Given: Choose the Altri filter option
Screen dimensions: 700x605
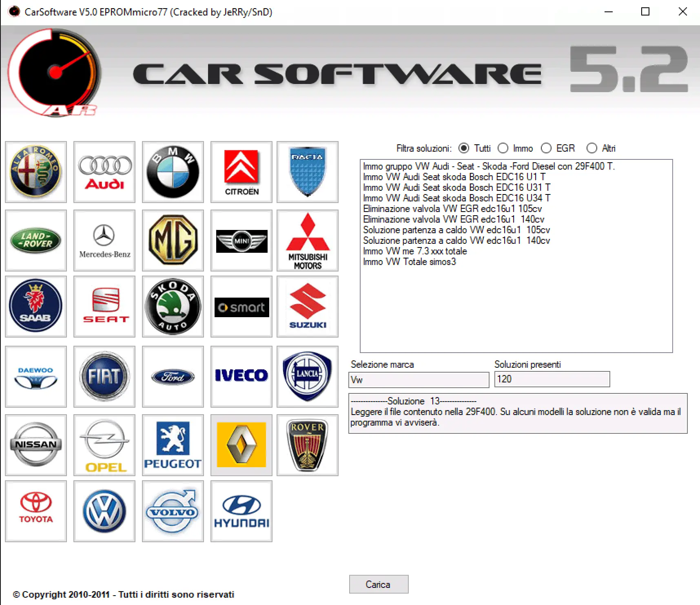Looking at the screenshot, I should (x=592, y=148).
